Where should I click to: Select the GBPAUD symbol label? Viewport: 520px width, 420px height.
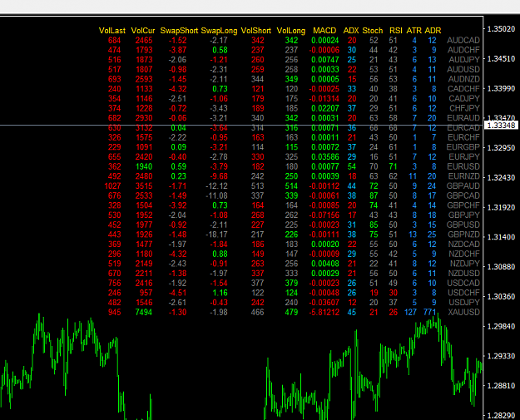[x=463, y=186]
